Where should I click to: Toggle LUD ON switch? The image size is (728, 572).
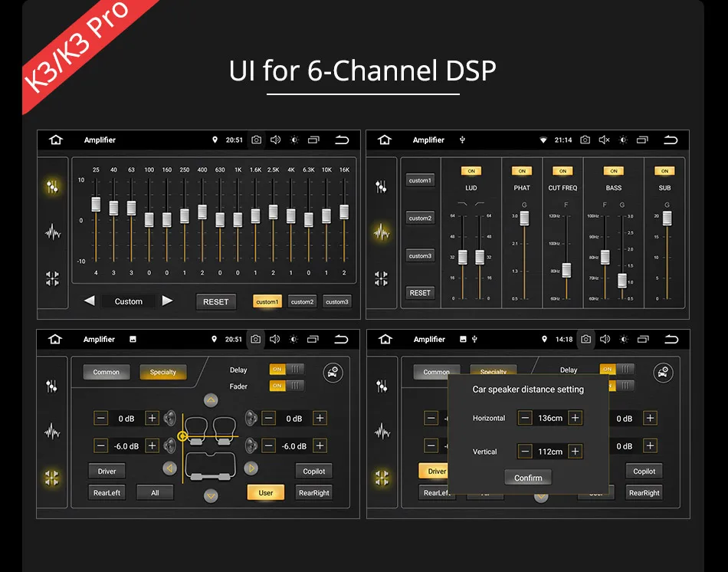tap(471, 171)
